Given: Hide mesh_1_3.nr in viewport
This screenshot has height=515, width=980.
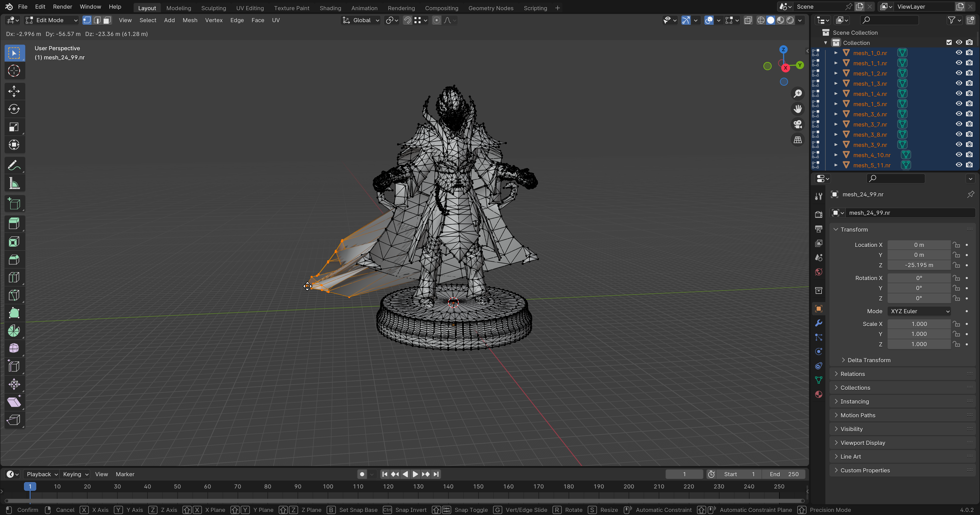Looking at the screenshot, I should tap(959, 83).
